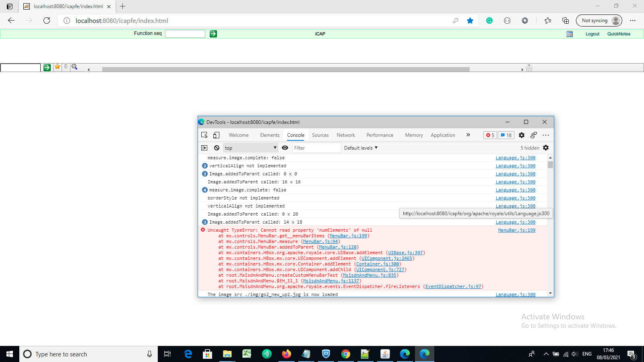This screenshot has width=644, height=362.
Task: Click the star favorites icon in the toolbar
Action: [57, 67]
